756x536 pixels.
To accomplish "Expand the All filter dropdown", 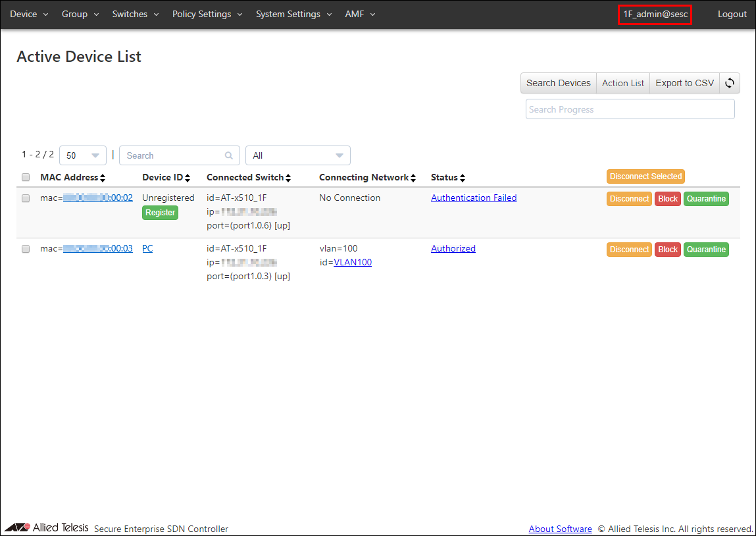I will click(x=297, y=155).
